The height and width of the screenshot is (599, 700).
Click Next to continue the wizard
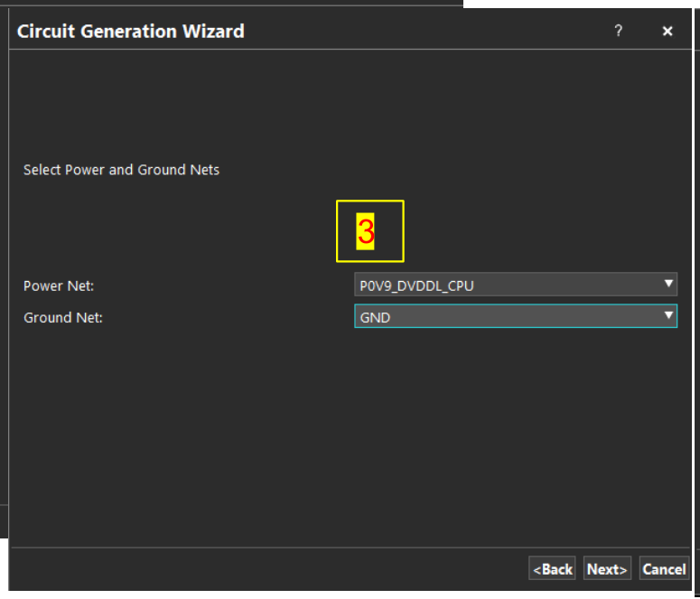point(607,568)
